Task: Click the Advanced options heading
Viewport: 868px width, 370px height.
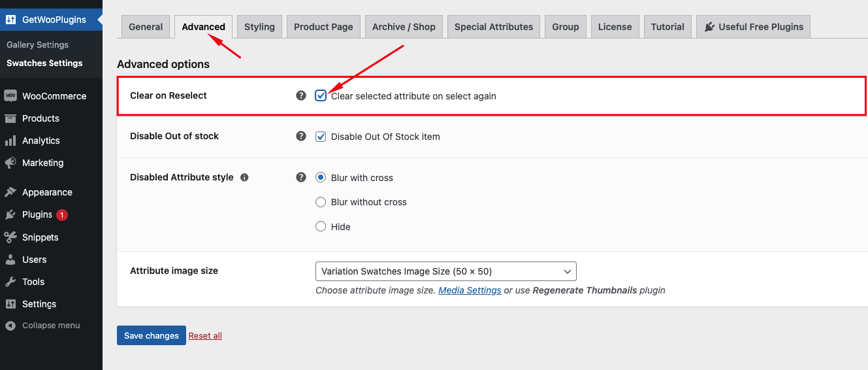Action: [163, 64]
